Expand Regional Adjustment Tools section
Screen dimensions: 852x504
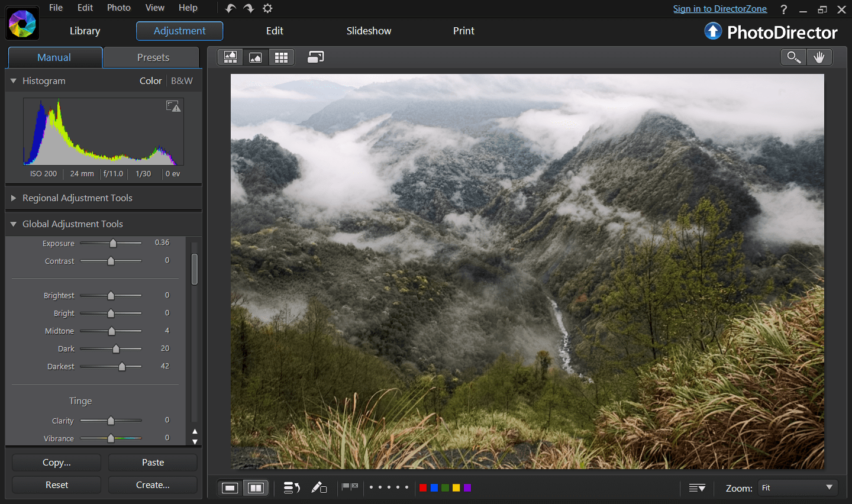[x=13, y=198]
